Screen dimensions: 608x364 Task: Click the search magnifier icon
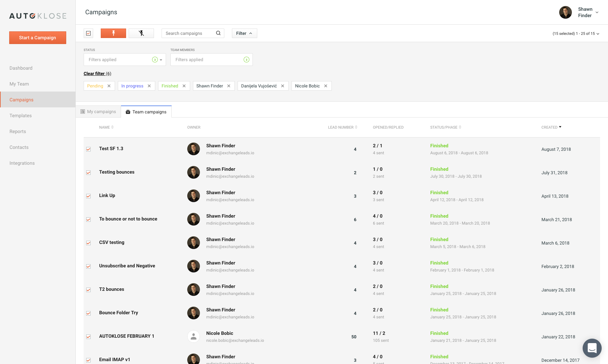coord(218,33)
